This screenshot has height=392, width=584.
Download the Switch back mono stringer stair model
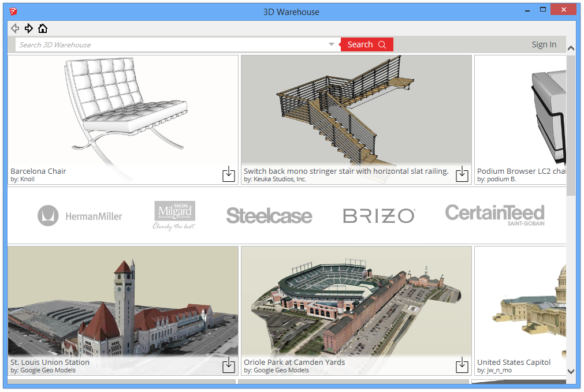point(462,174)
